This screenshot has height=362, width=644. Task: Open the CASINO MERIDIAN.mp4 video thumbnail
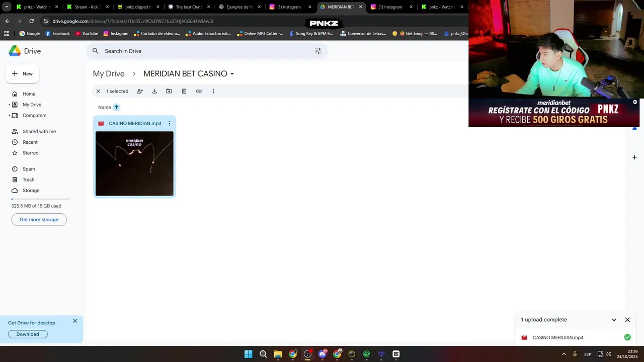(x=134, y=163)
